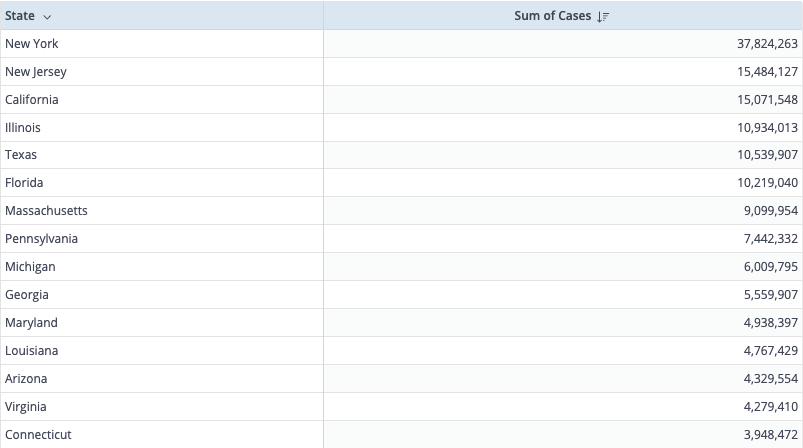Click the value 9,099,954 for Massachusetts
Screen dimensions: 803x448
click(771, 210)
